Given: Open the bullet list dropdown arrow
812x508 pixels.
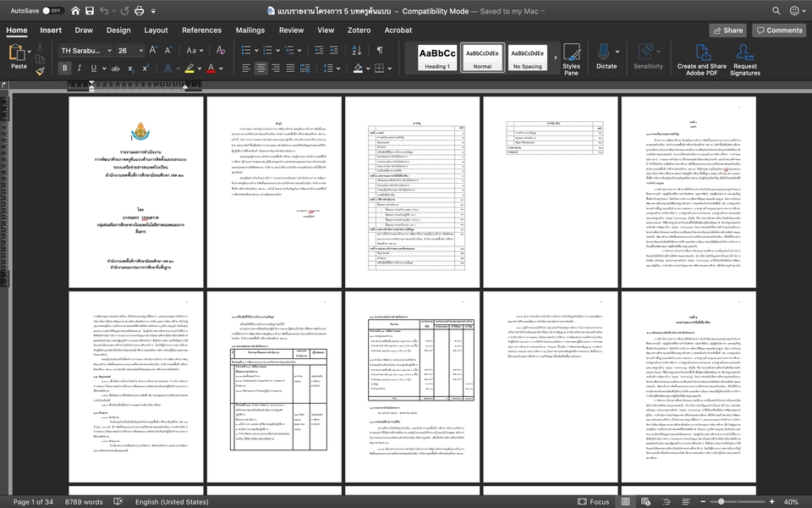Looking at the screenshot, I should click(x=256, y=50).
